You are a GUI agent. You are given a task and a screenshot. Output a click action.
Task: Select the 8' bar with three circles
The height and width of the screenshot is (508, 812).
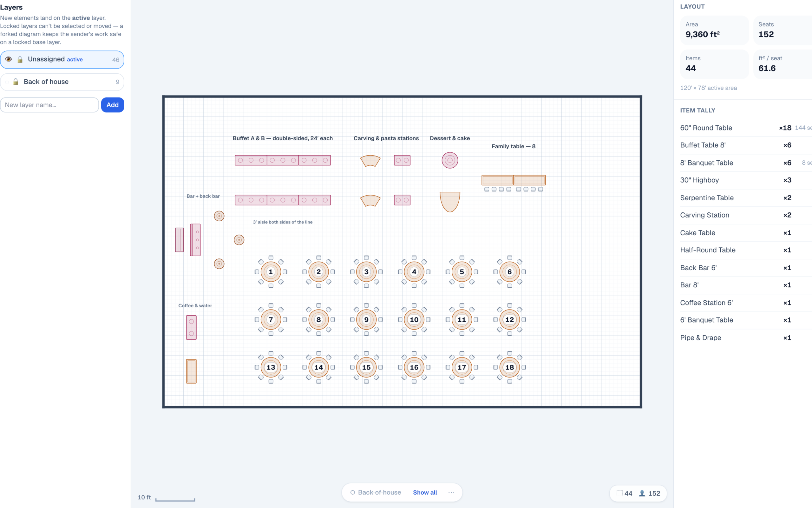pos(195,240)
